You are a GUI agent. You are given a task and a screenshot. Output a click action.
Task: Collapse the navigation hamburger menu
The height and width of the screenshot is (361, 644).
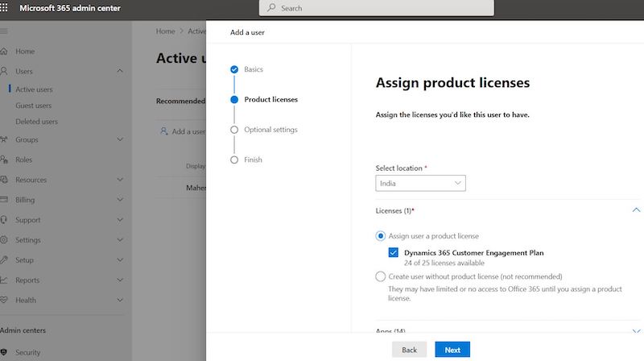click(x=4, y=31)
